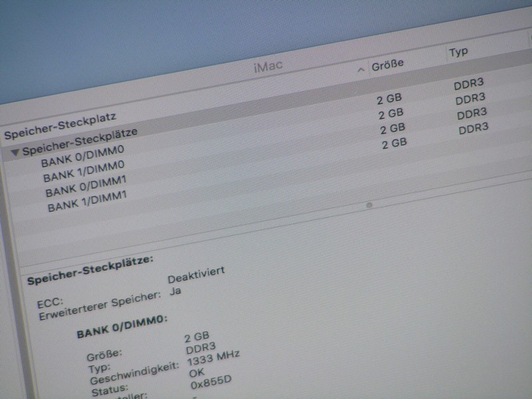Click the 2 GB size of BANK 0/DIMM1
Viewport: 532px width, 399px height.
coord(392,129)
